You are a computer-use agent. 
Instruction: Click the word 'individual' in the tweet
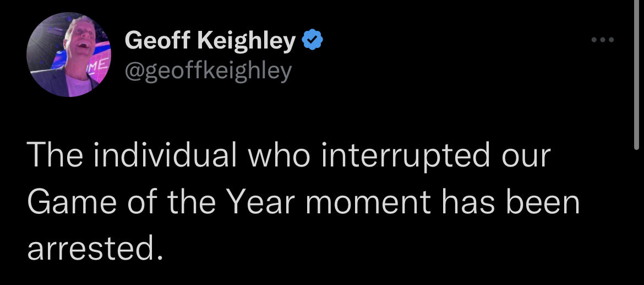click(165, 155)
